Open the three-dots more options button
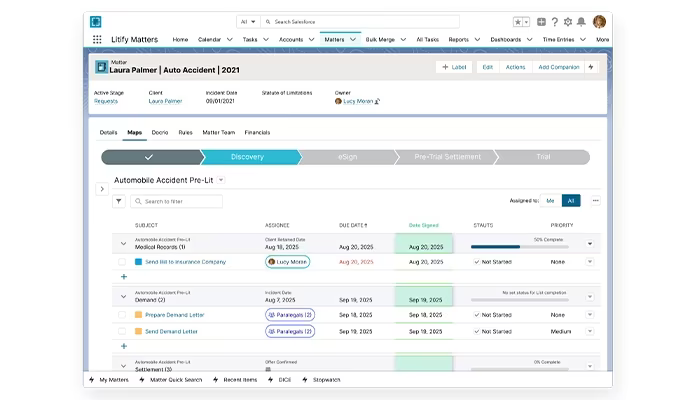 tap(596, 200)
